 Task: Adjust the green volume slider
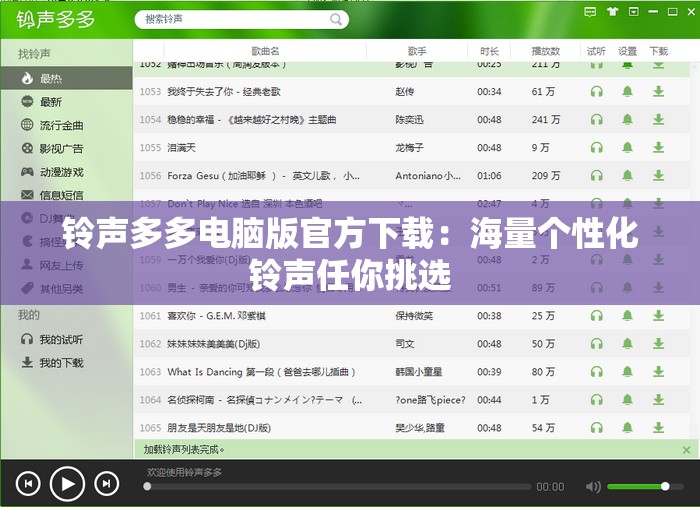point(646,486)
